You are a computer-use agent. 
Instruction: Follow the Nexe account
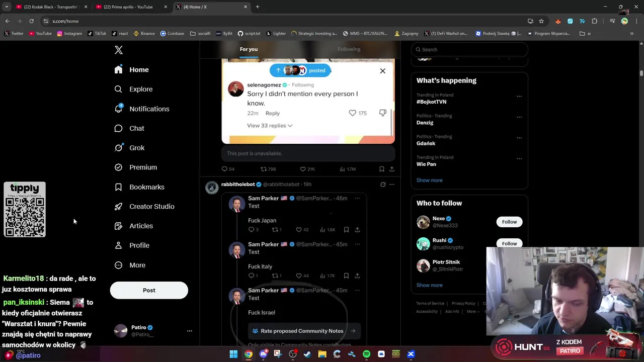[x=509, y=222]
